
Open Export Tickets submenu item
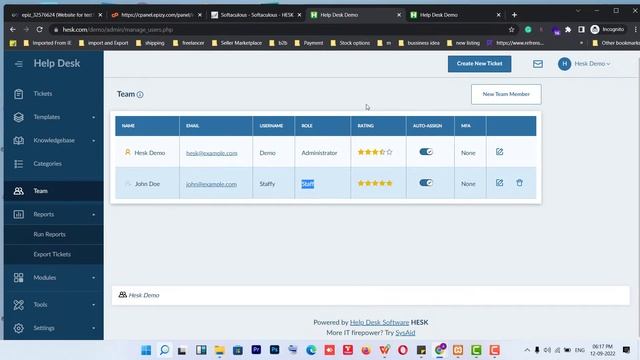click(x=53, y=254)
